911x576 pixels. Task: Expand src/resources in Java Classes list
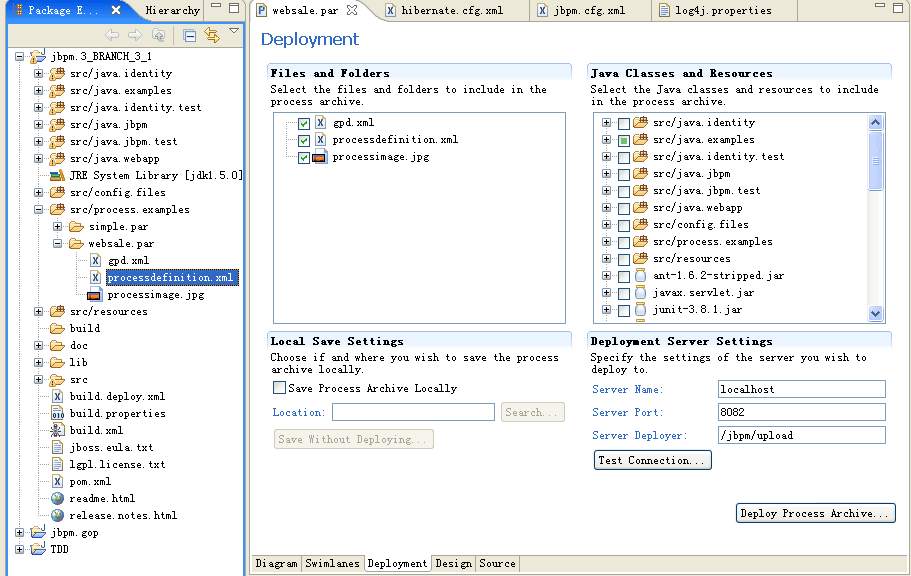coord(606,259)
